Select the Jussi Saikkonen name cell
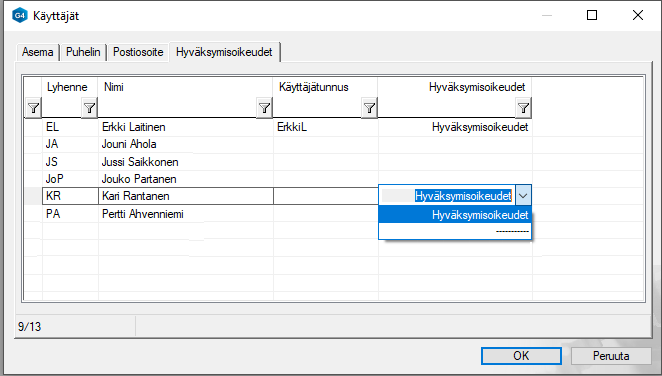 point(186,162)
